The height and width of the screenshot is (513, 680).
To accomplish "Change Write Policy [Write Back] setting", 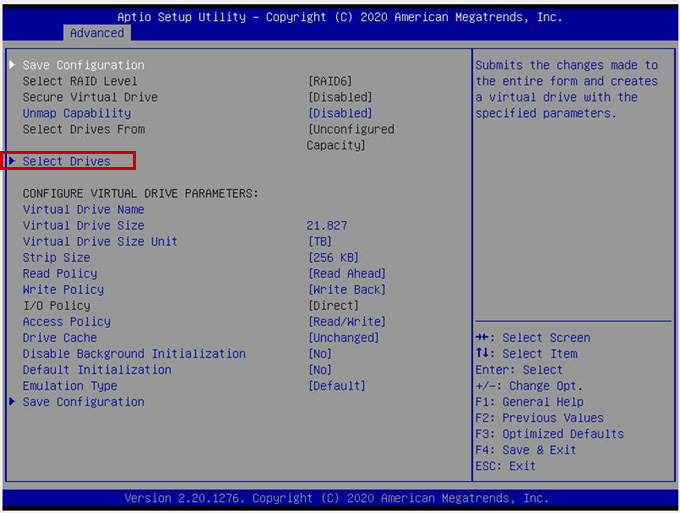I will point(346,290).
